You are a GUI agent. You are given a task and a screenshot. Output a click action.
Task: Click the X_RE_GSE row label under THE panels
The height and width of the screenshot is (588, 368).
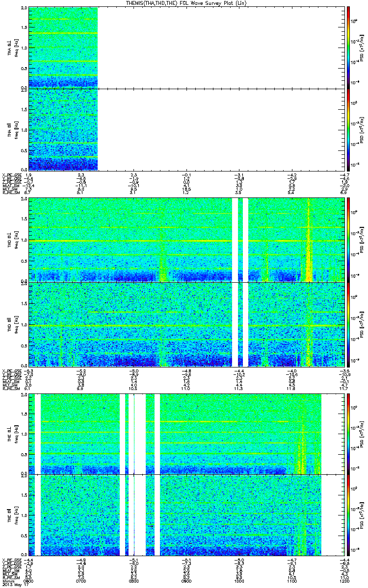[11, 560]
